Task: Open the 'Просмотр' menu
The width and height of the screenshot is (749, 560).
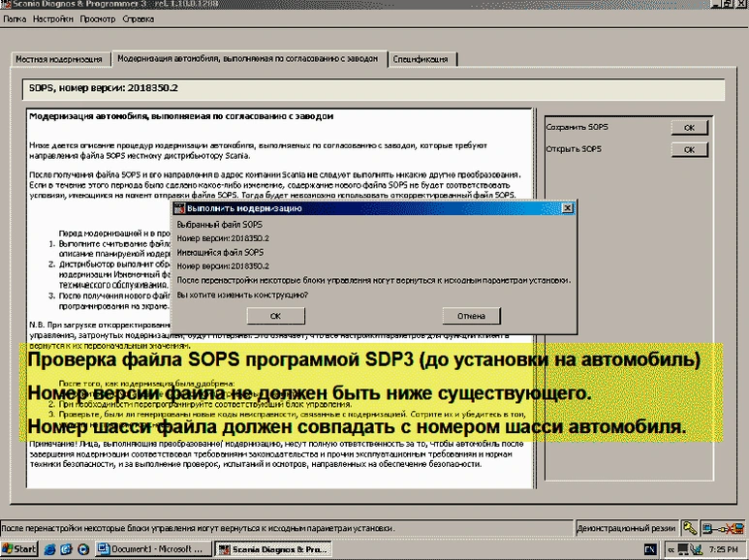Action: click(x=97, y=18)
